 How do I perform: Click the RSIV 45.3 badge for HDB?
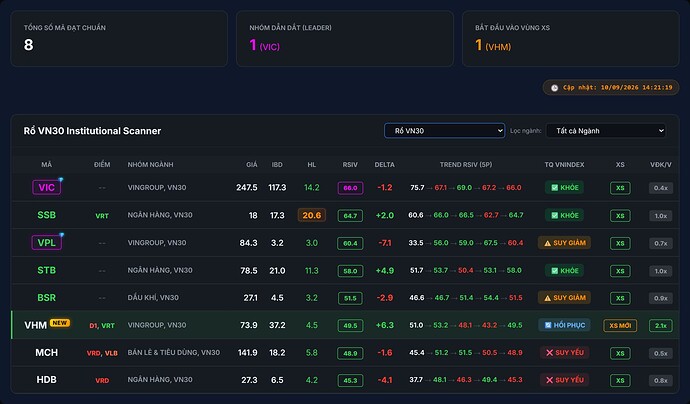point(350,380)
